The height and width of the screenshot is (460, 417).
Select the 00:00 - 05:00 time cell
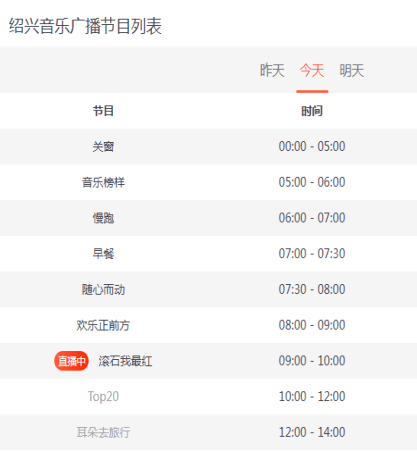click(x=312, y=146)
